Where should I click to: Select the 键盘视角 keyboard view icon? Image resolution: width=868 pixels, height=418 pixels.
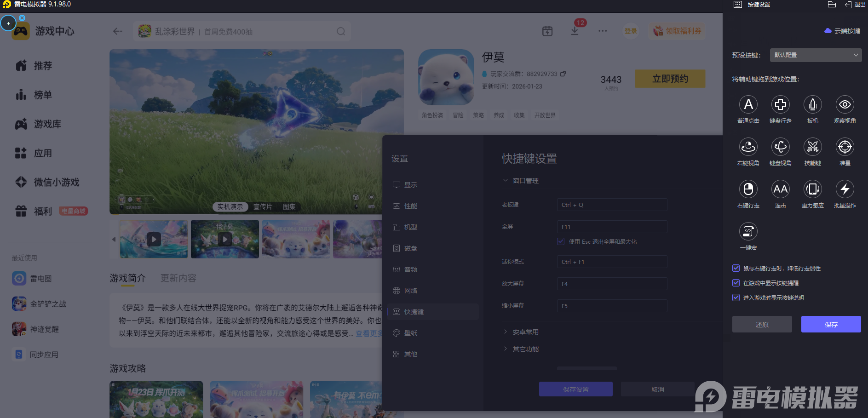click(x=781, y=147)
